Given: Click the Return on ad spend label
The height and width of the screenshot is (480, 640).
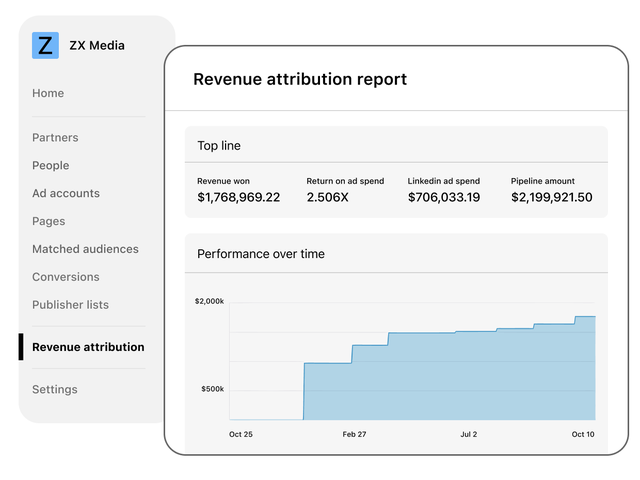Looking at the screenshot, I should pos(345,181).
